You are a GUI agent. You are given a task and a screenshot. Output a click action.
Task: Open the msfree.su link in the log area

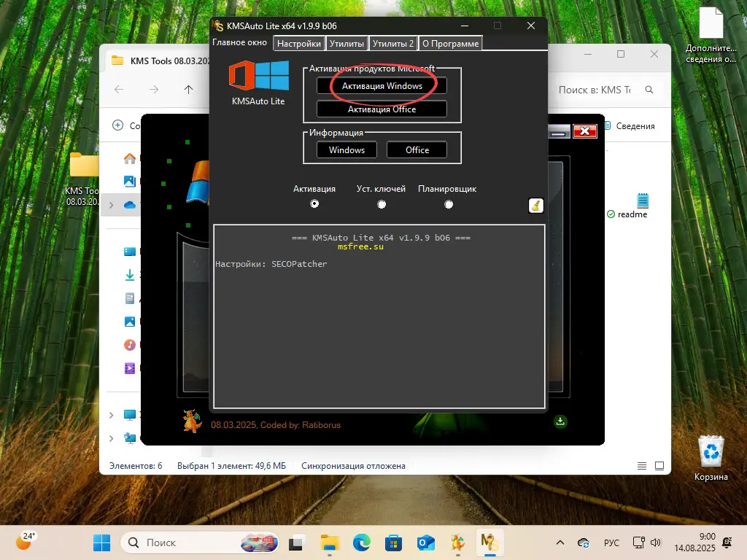360,246
